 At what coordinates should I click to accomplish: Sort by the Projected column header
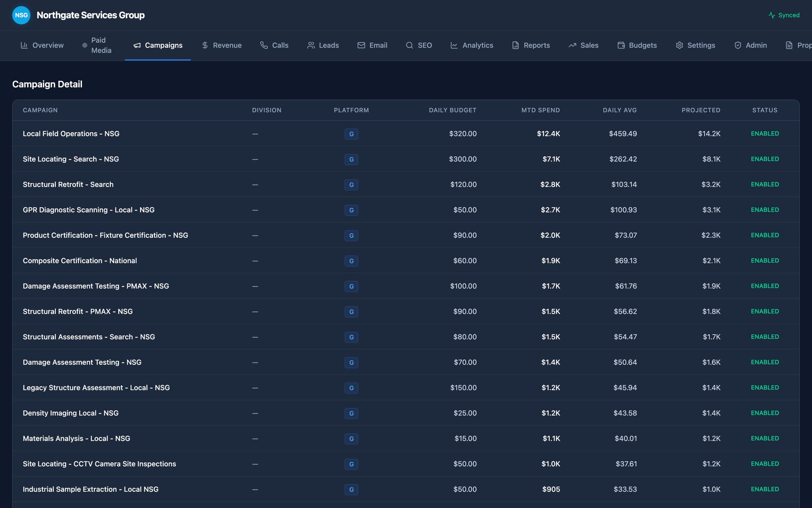[701, 110]
